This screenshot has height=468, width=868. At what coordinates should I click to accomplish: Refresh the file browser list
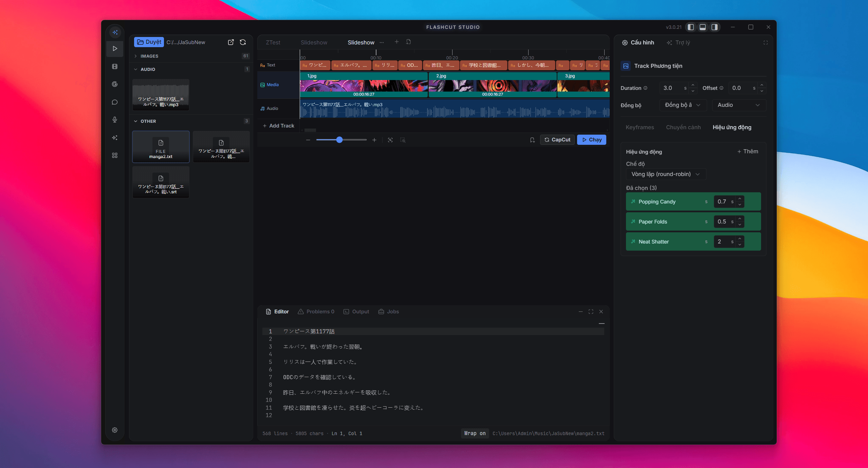click(243, 42)
